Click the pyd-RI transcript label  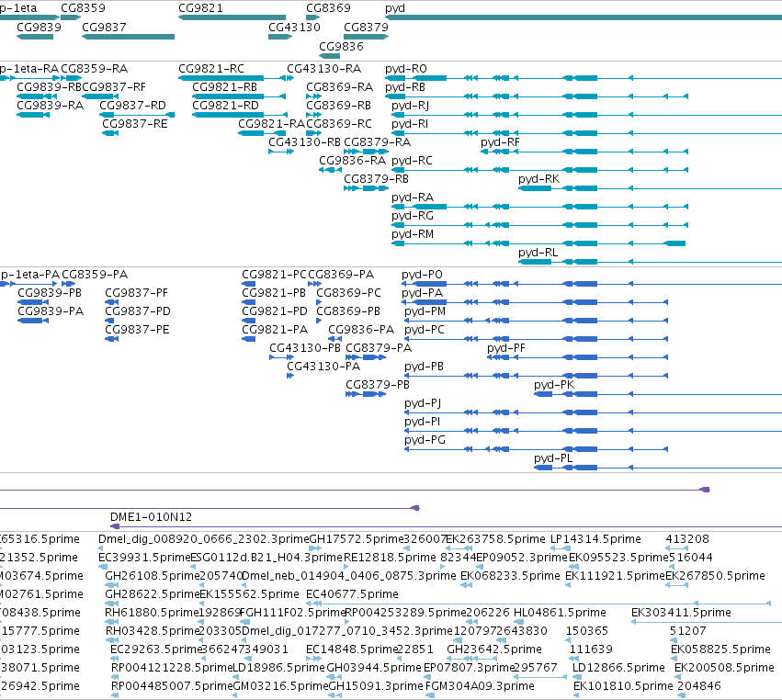pyautogui.click(x=410, y=124)
